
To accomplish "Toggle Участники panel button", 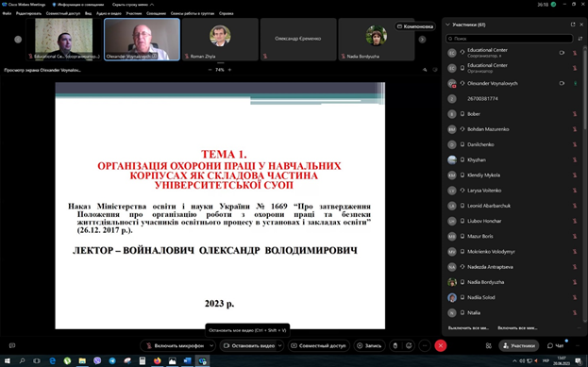I will (x=518, y=345).
